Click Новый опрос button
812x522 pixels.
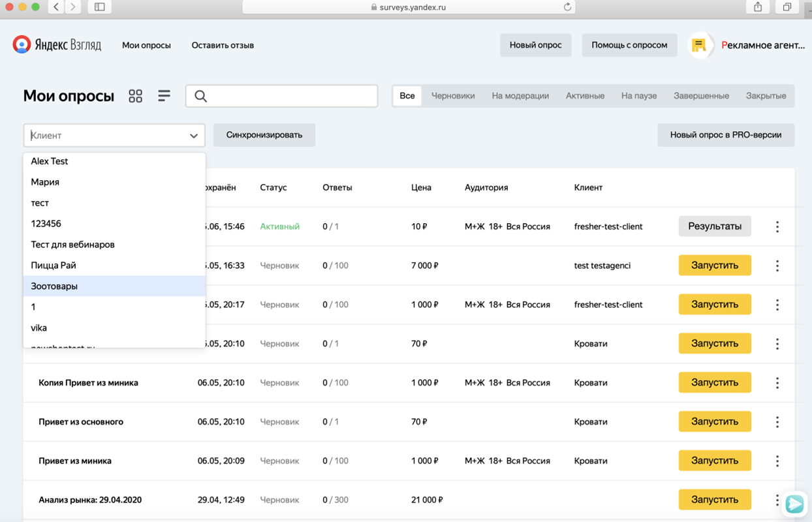click(x=535, y=45)
